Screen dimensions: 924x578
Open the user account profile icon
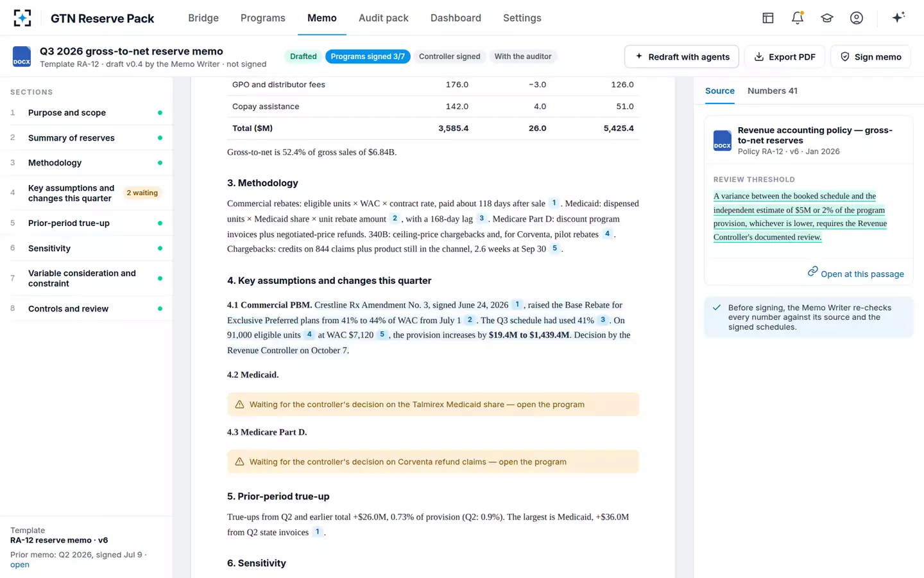[x=857, y=18]
